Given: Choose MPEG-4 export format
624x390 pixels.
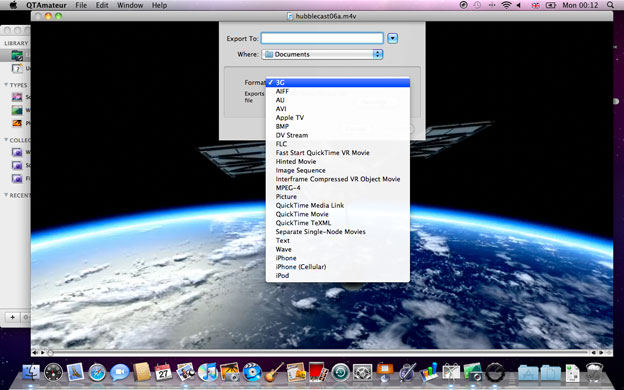Looking at the screenshot, I should click(338, 187).
